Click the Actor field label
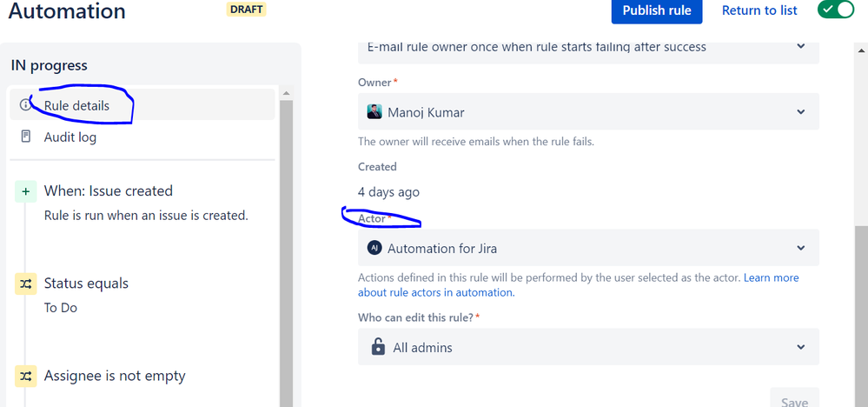868x407 pixels. pos(372,219)
